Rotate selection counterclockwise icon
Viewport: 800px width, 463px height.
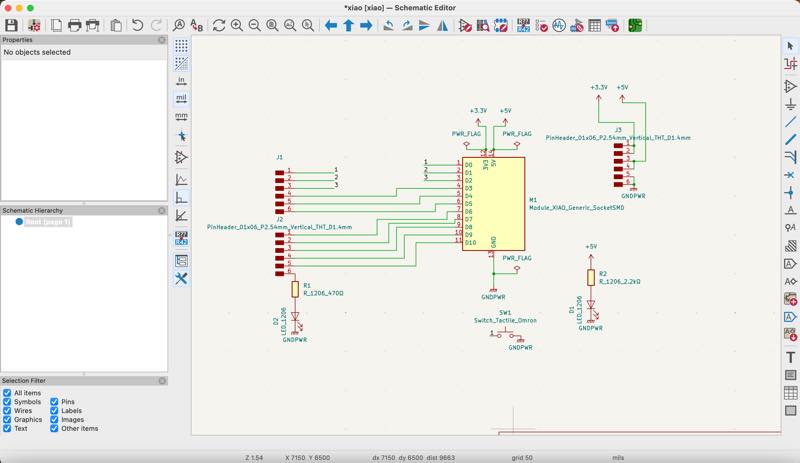[x=389, y=25]
